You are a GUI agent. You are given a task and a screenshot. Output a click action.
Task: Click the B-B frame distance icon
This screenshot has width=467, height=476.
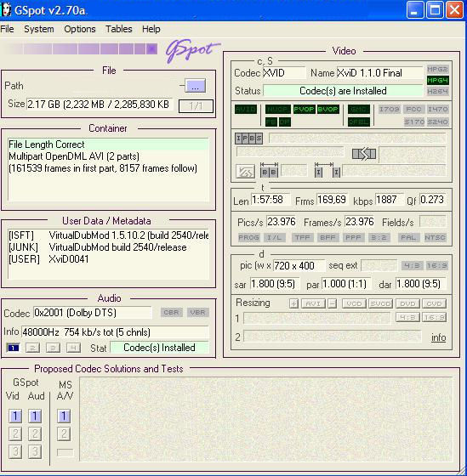[269, 170]
